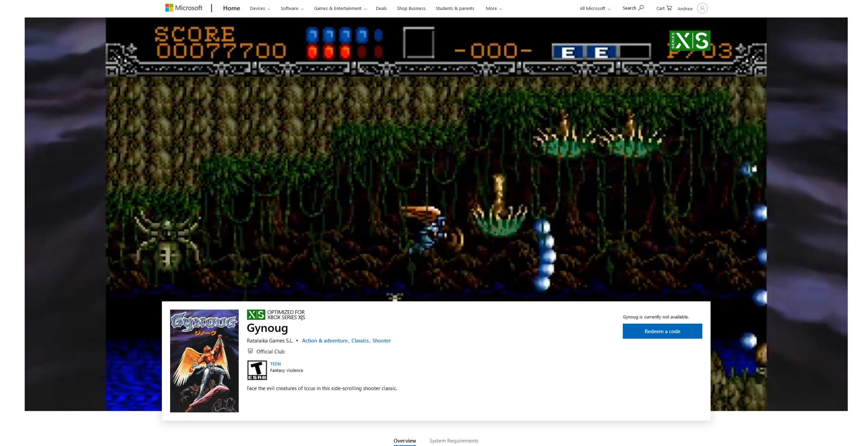Image resolution: width=868 pixels, height=446 pixels.
Task: Open the Shooter category link
Action: (381, 341)
